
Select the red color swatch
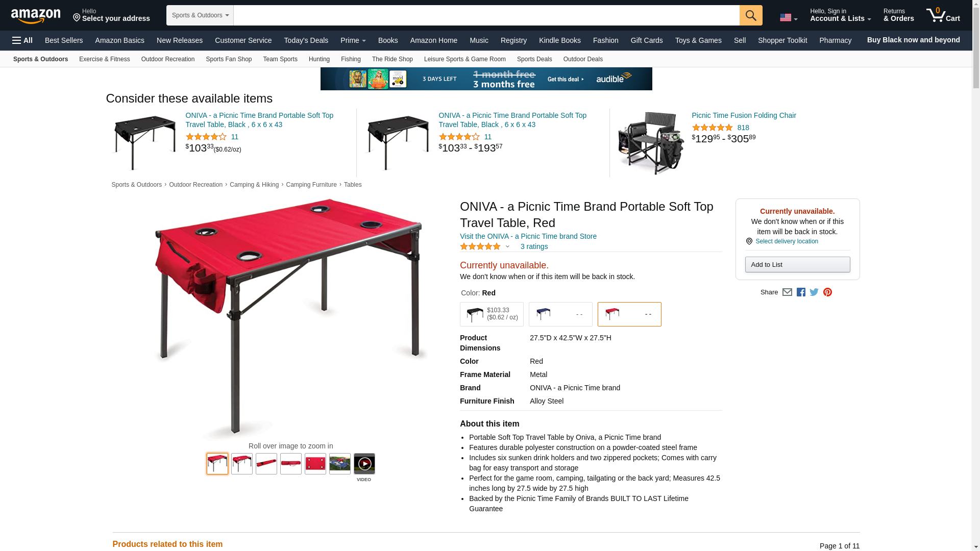(x=629, y=314)
